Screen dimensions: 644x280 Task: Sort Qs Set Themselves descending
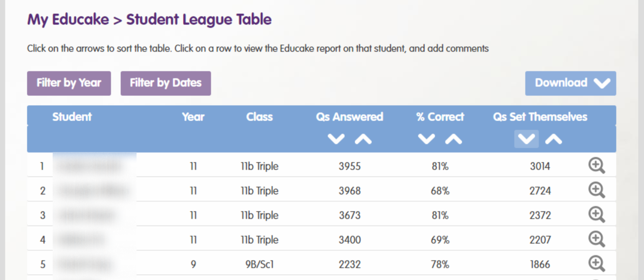pyautogui.click(x=526, y=138)
